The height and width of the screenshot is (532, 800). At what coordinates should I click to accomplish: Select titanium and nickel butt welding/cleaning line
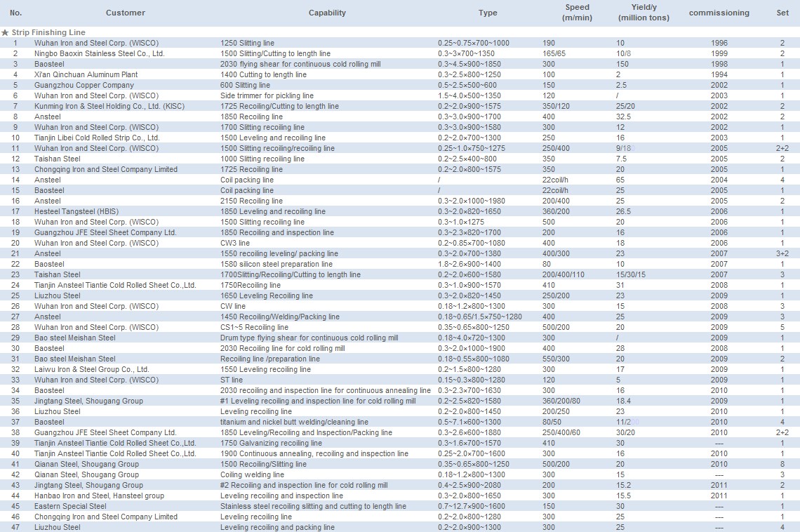[295, 422]
